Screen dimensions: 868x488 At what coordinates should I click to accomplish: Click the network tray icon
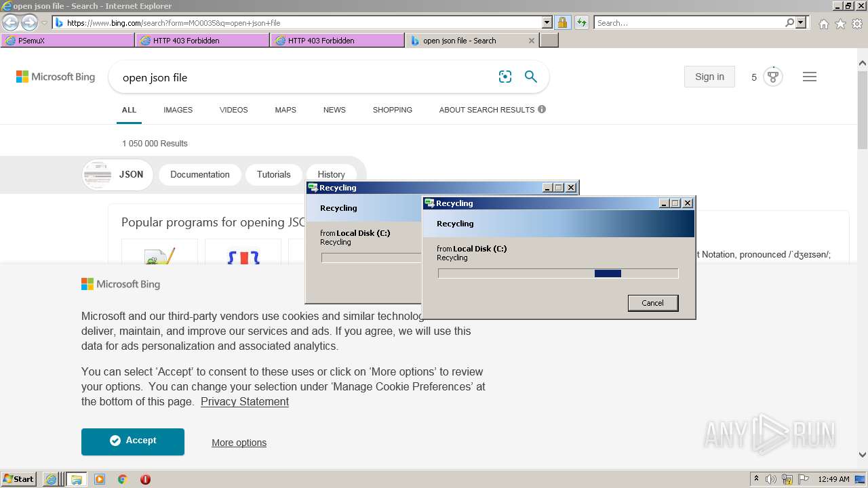pyautogui.click(x=787, y=479)
